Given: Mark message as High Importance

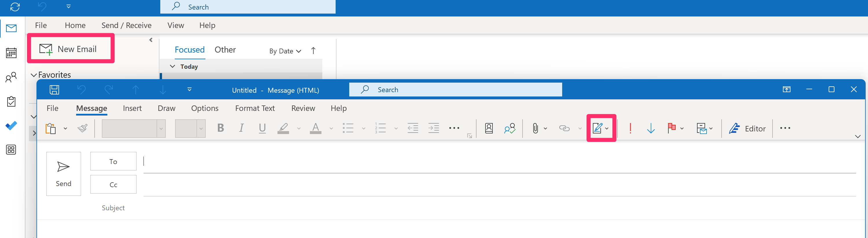Looking at the screenshot, I should coord(630,128).
